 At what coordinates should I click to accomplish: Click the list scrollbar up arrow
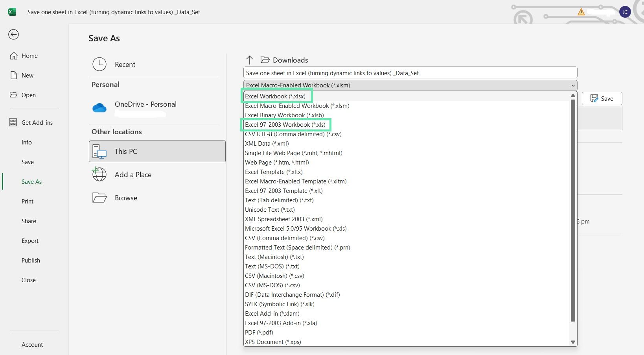click(x=573, y=95)
